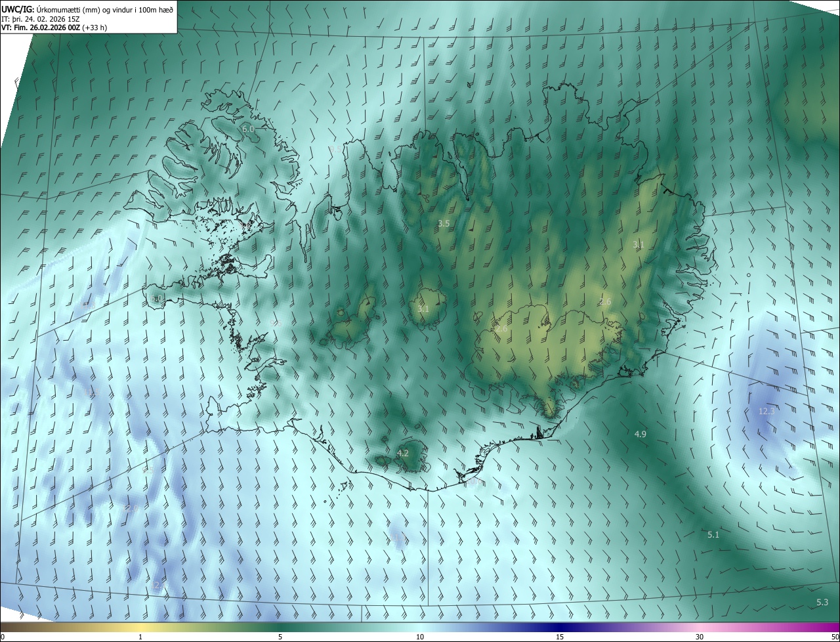Click the 5.3 value label on the map
Viewport: 840px width, 642px height.
tap(822, 602)
